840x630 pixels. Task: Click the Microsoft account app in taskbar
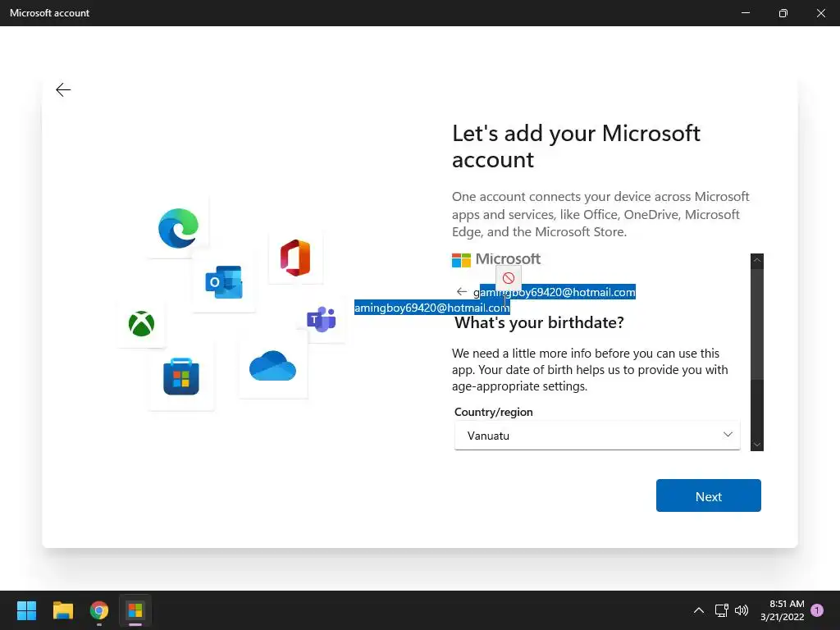point(135,610)
